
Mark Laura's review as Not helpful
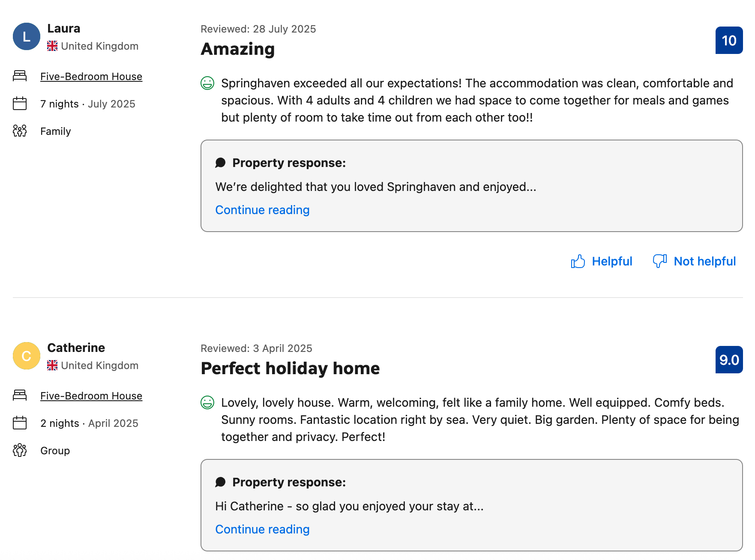click(704, 261)
